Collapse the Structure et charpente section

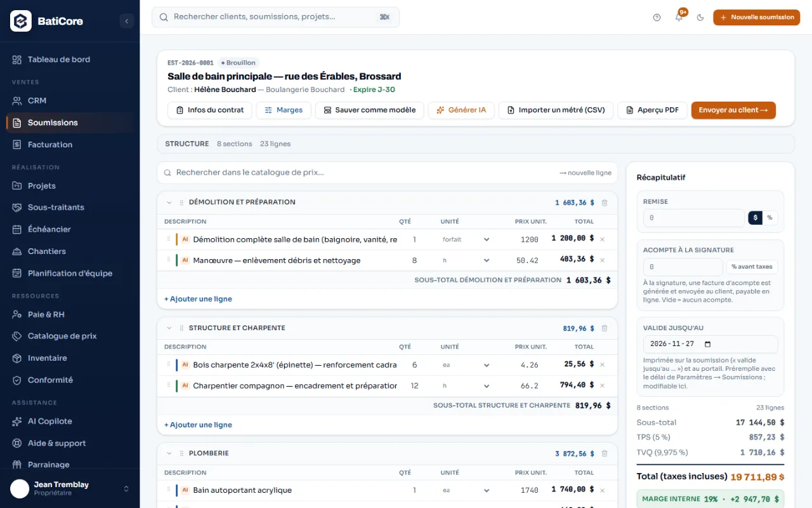[x=169, y=328]
